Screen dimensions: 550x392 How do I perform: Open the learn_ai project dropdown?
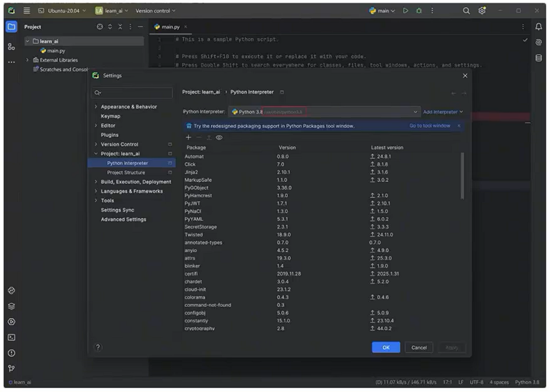111,10
